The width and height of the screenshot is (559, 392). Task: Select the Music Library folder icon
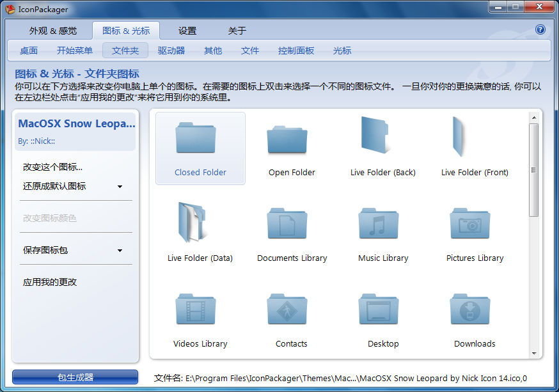pos(379,223)
